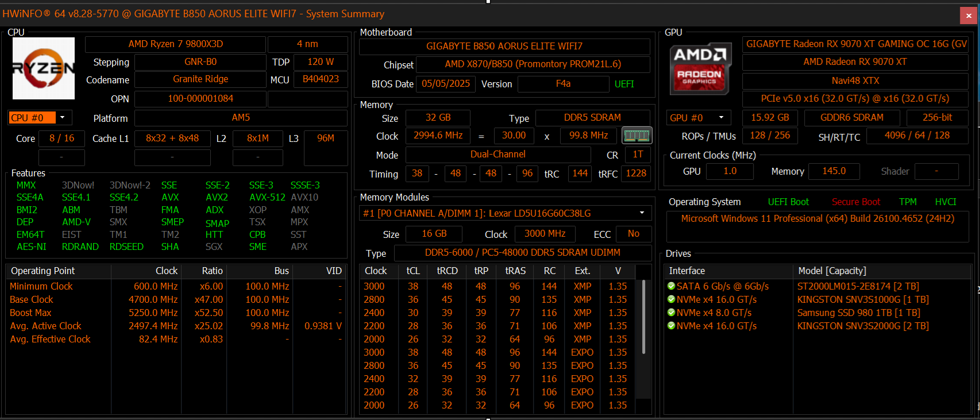This screenshot has width=980, height=420.
Task: Click the Secure Boot status label
Action: (x=856, y=202)
